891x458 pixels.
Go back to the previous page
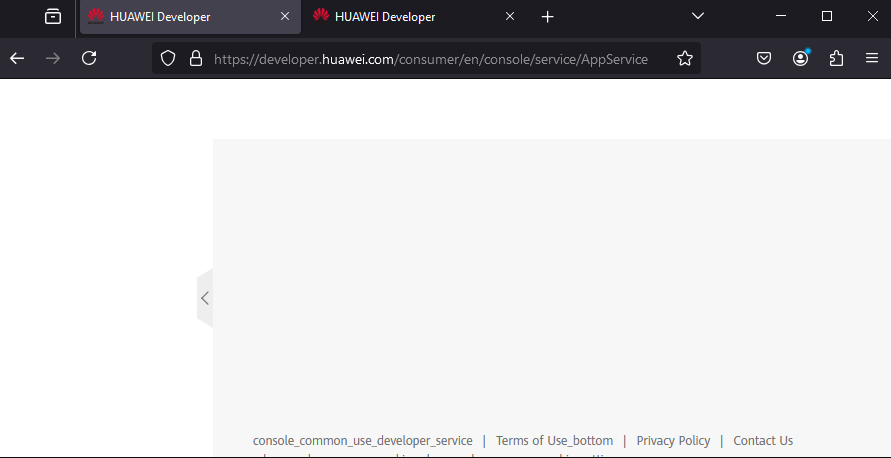coord(17,59)
